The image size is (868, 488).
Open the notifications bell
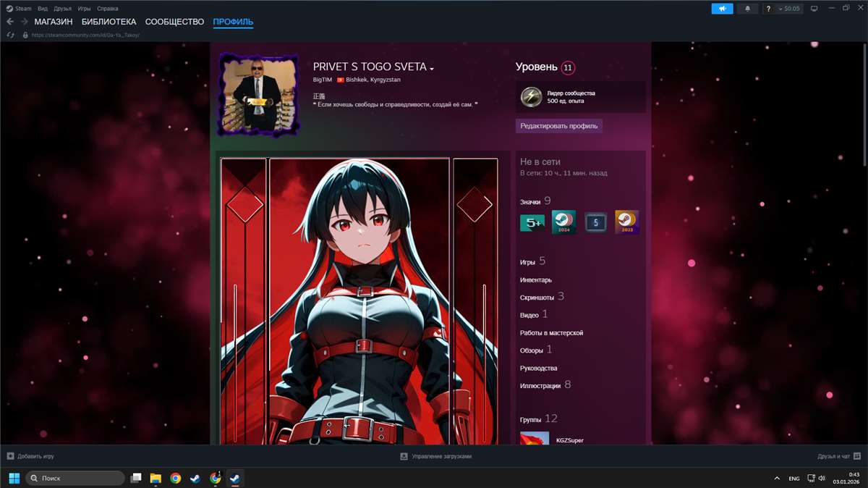coord(748,9)
